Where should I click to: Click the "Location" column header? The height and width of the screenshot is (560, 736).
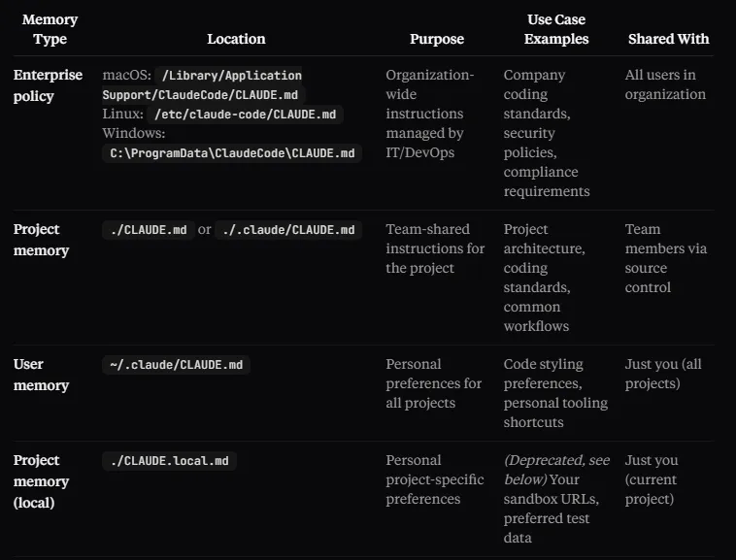point(236,39)
